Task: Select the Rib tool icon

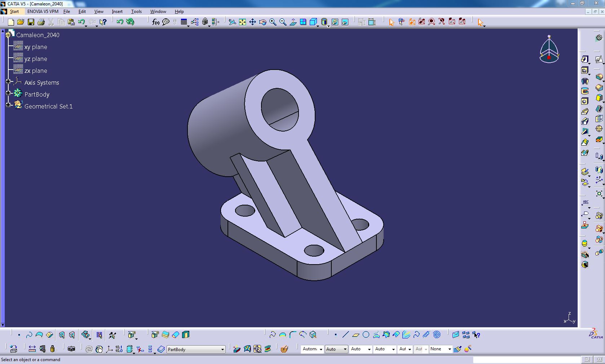Action: click(x=584, y=111)
